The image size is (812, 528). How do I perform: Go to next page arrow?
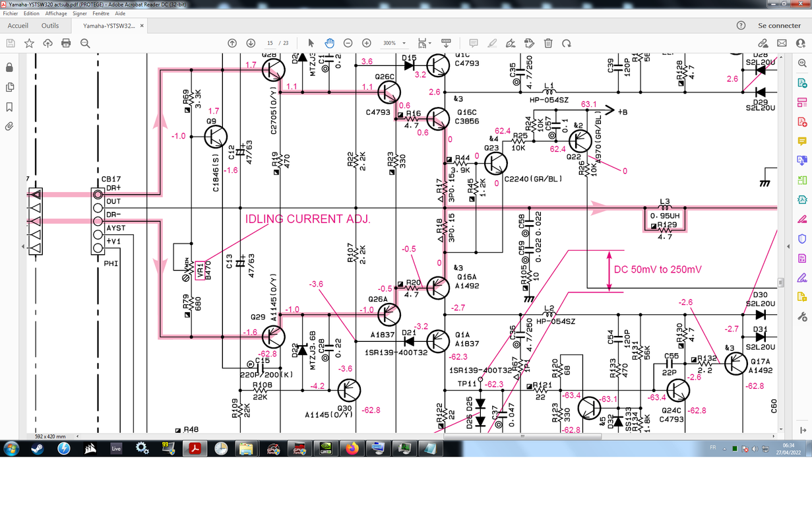tap(251, 43)
